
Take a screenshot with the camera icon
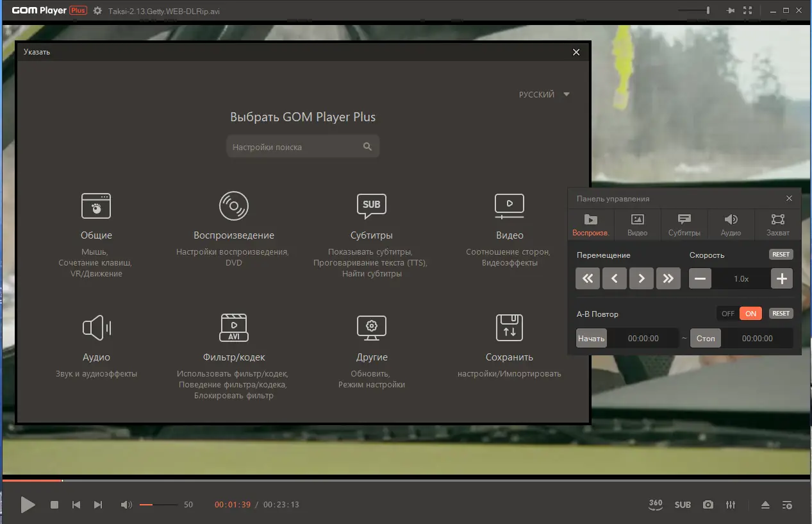coord(708,505)
